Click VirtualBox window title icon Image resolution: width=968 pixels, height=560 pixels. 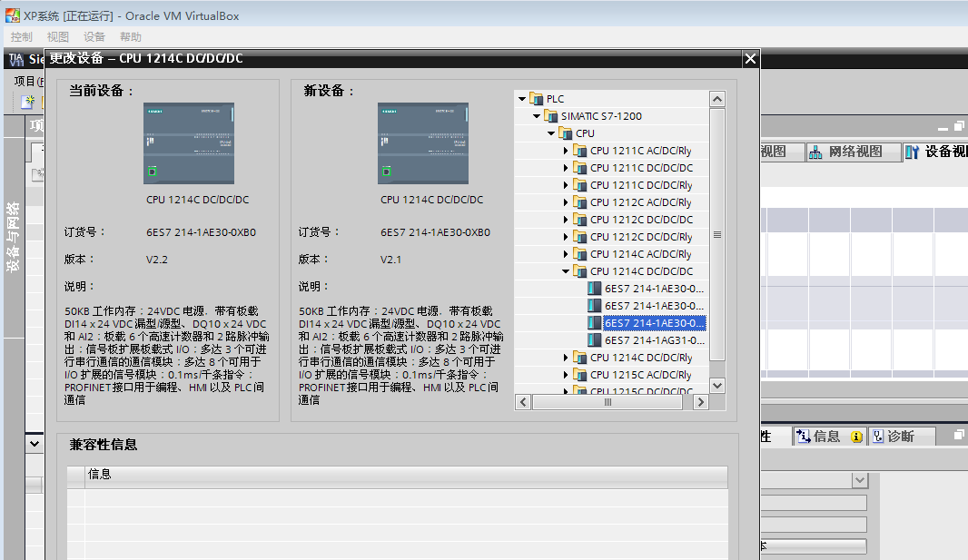coord(13,15)
